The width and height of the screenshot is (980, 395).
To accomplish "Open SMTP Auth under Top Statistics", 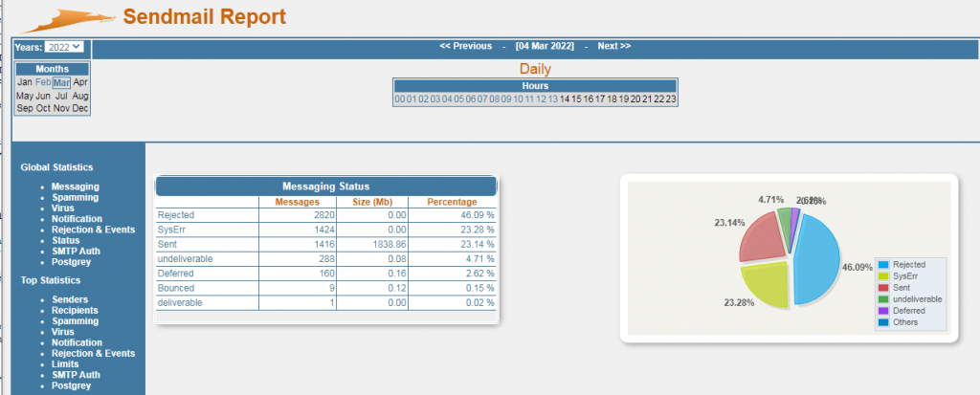I will (x=76, y=374).
